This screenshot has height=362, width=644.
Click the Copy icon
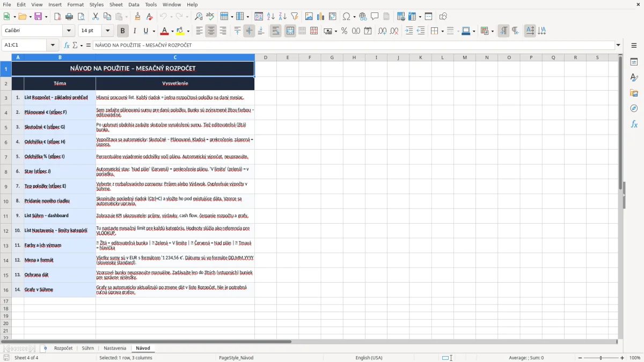pyautogui.click(x=107, y=17)
